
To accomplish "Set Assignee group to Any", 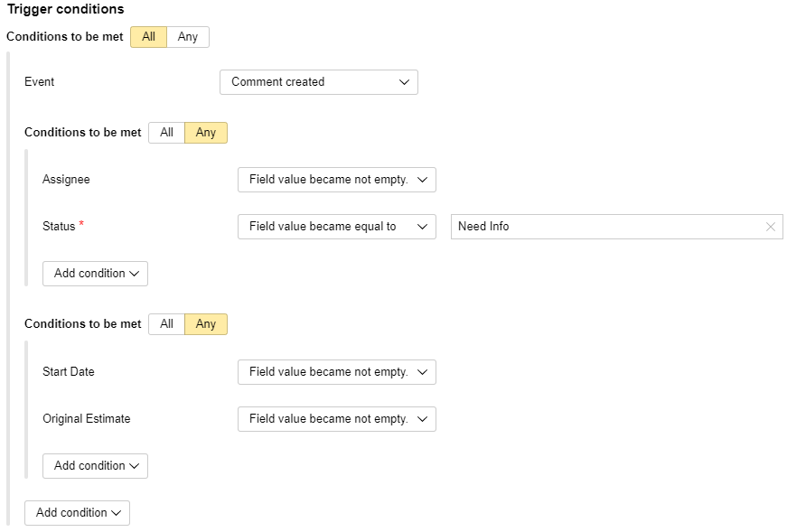I will tap(206, 133).
